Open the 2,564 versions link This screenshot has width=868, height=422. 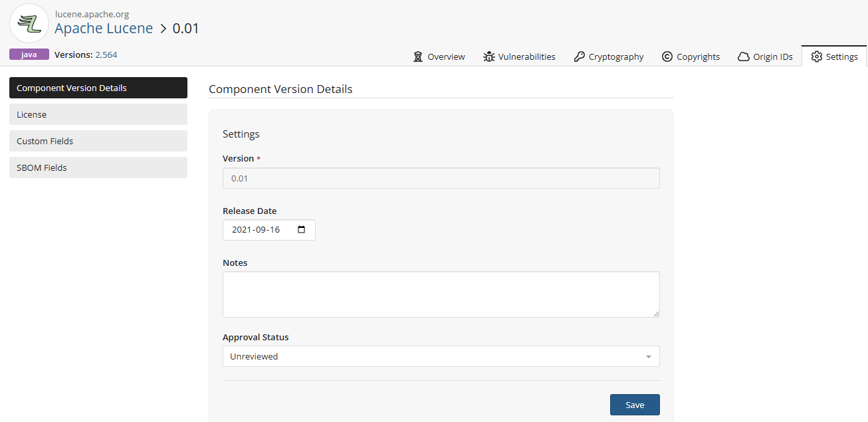click(x=106, y=55)
